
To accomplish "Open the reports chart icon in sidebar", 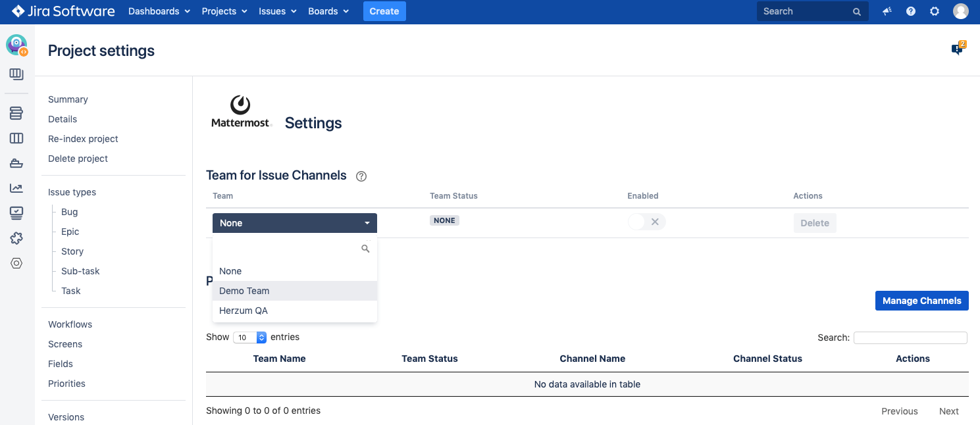I will click(x=16, y=188).
